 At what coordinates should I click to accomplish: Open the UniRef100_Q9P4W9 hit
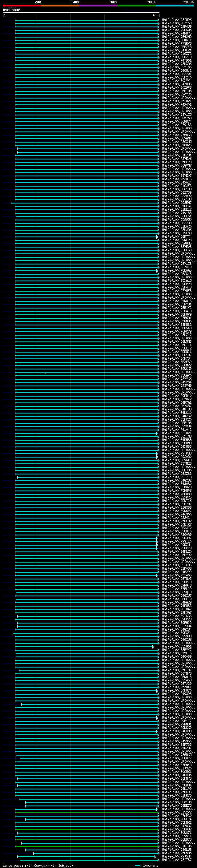[x=177, y=26]
